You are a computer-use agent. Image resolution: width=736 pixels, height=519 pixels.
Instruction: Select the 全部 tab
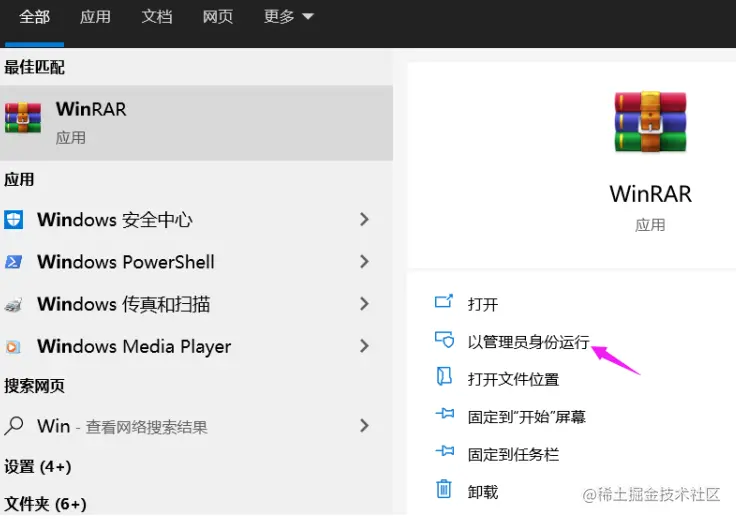(x=34, y=17)
